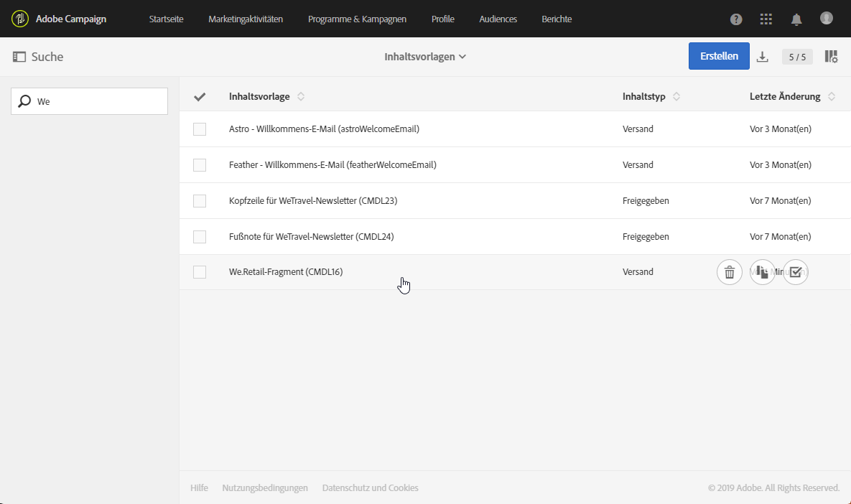The image size is (851, 504).
Task: Sort by the Inhaltstyp column arrows
Action: [x=676, y=96]
